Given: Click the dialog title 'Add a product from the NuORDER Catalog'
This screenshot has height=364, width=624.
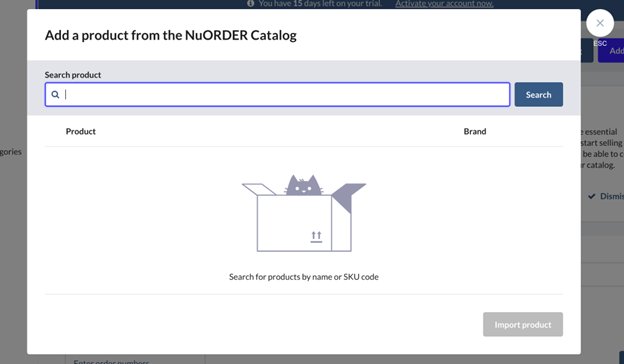Looking at the screenshot, I should (171, 35).
